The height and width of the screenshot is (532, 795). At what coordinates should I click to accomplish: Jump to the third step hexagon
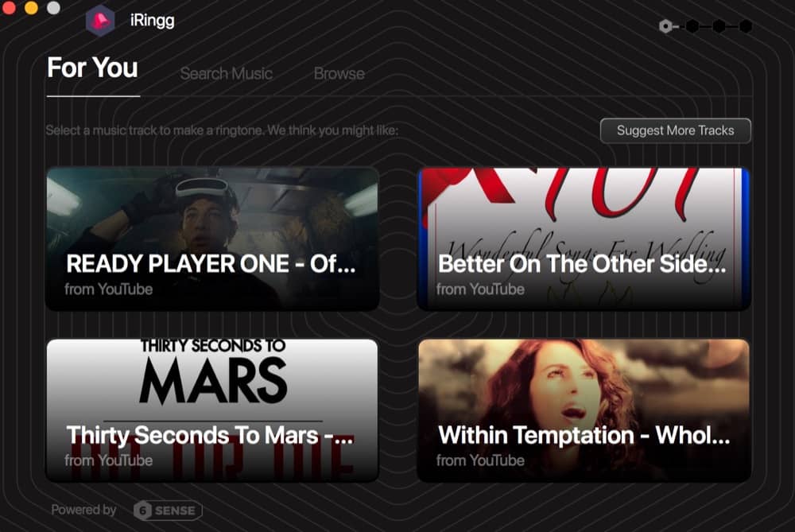point(719,26)
